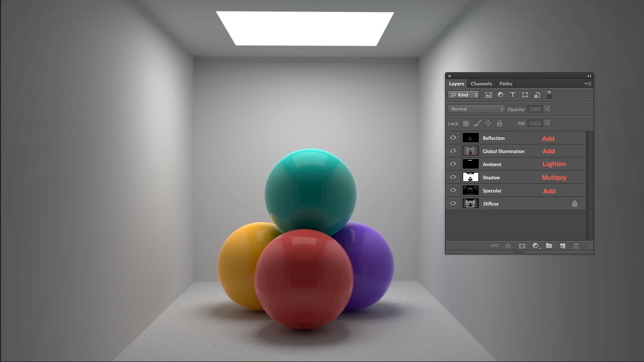
Task: Hide the Diffuse layer
Action: (x=453, y=203)
